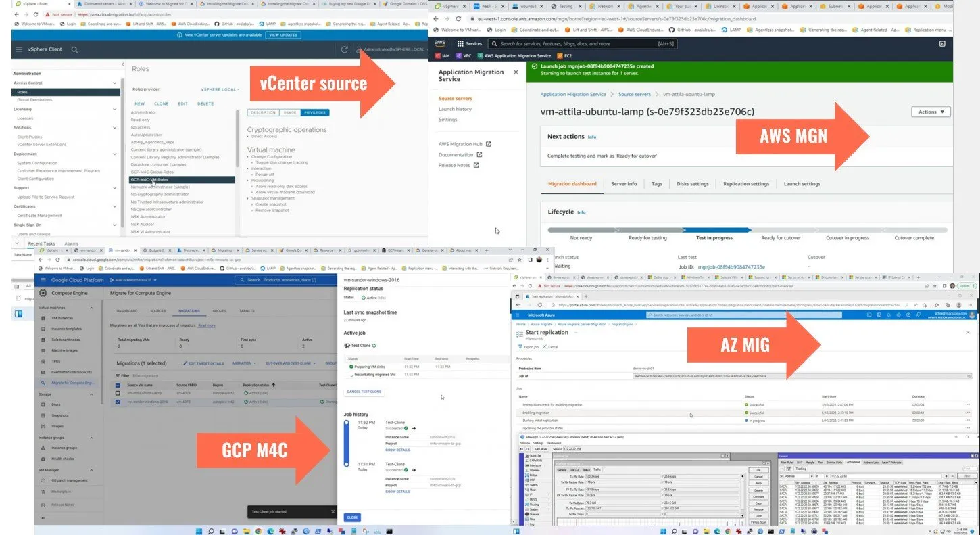Screen dimensions: 980x535
Task: Click the arrow icon beside the 11:11 PM Test-Clone
Action: coord(414,470)
